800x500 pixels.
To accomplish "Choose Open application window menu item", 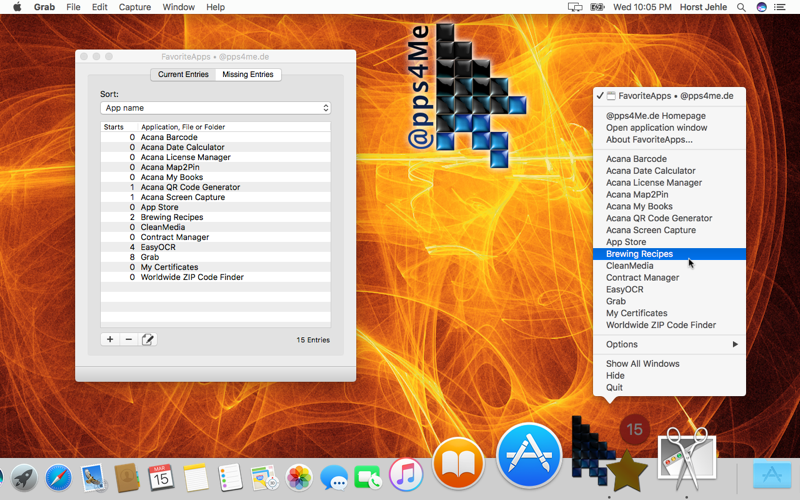I will (669, 128).
